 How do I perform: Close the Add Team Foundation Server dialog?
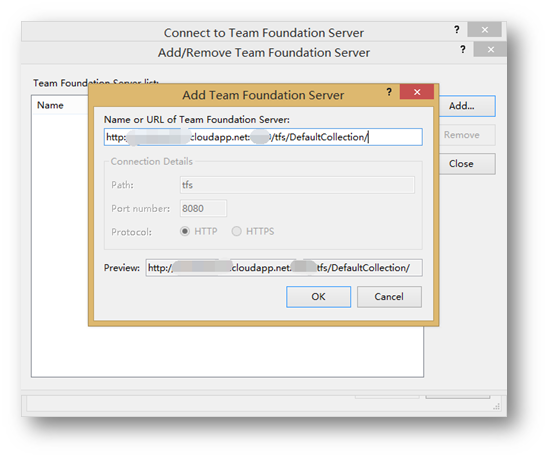417,92
